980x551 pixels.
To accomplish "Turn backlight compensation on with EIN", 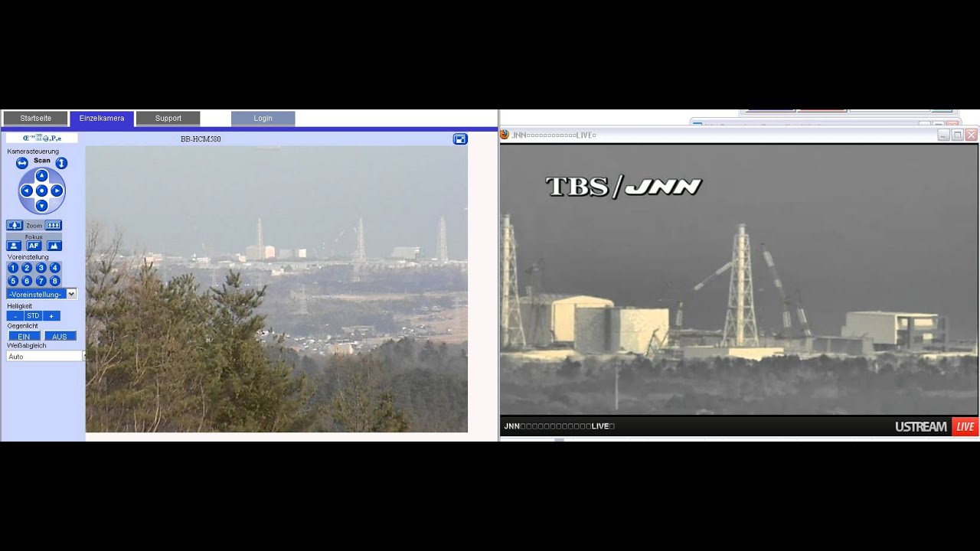I will (24, 336).
